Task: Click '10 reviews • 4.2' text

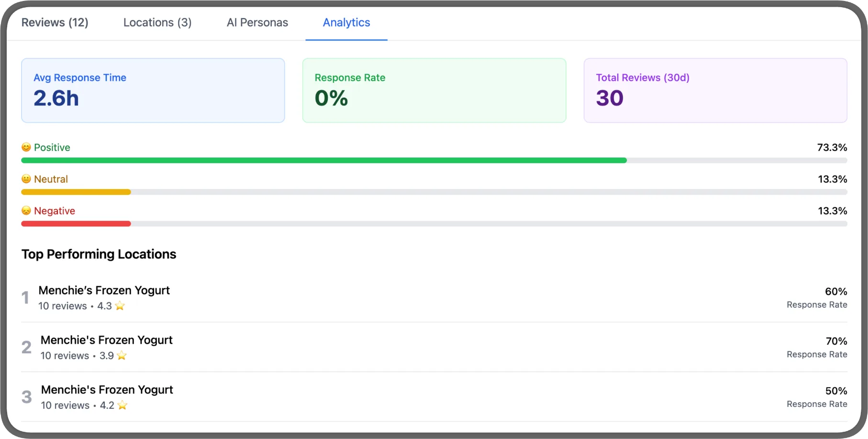Action: 78,405
